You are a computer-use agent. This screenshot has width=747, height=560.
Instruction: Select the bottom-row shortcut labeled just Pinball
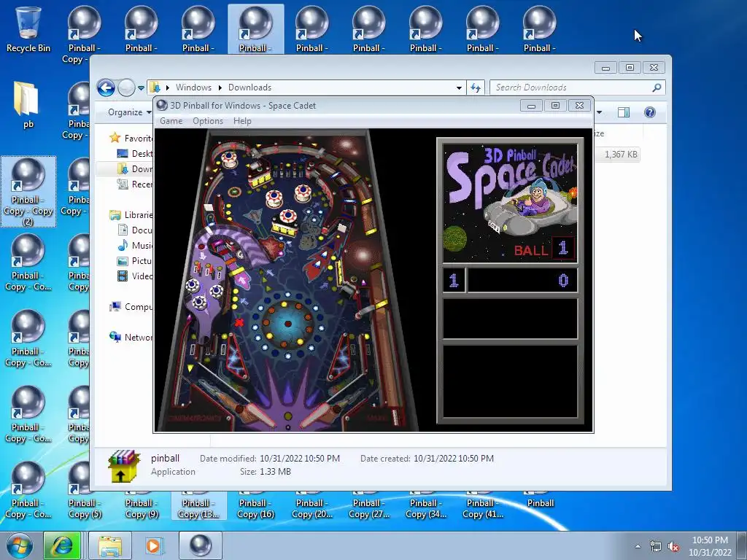coord(541,502)
